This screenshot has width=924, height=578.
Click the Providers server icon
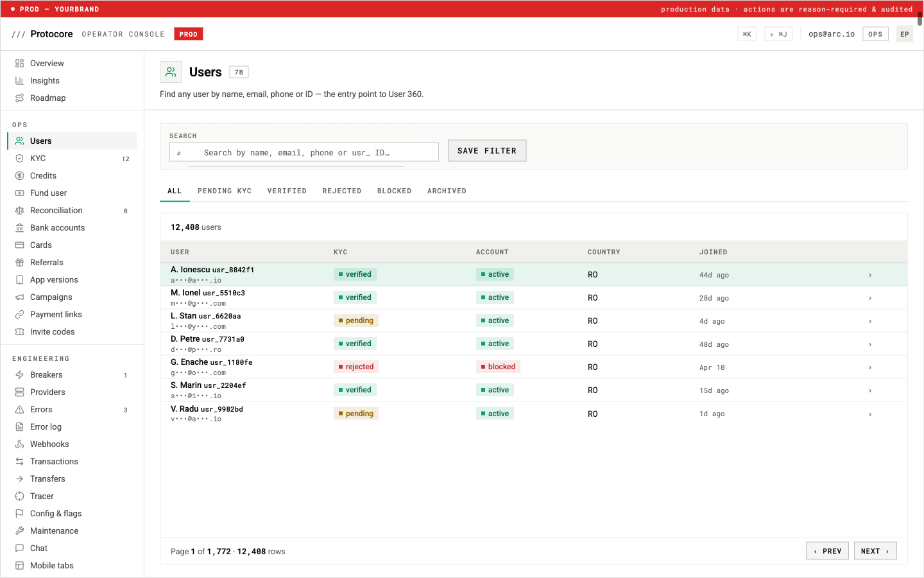[19, 392]
